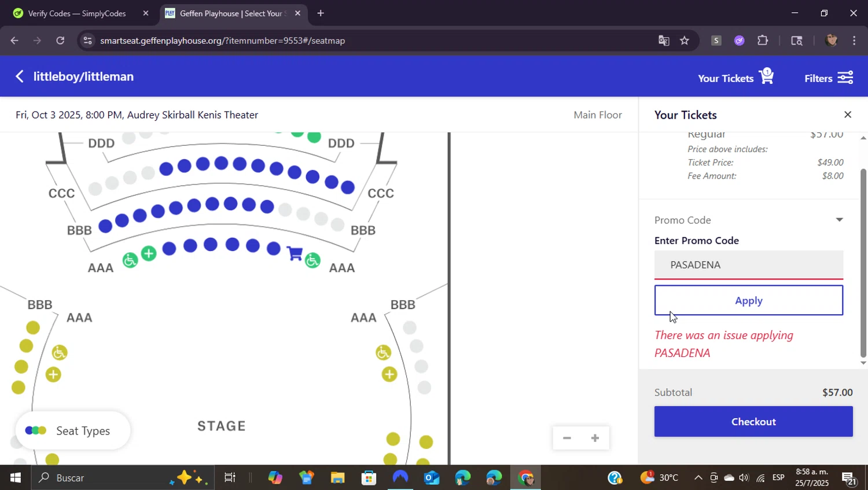Image resolution: width=868 pixels, height=490 pixels.
Task: Click the address bar URL
Action: coord(223,40)
